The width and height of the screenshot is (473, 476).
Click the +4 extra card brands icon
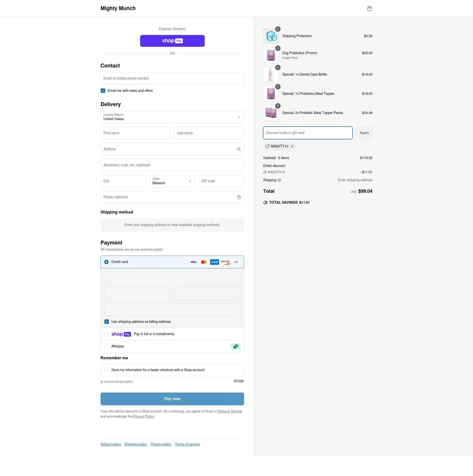click(x=236, y=262)
